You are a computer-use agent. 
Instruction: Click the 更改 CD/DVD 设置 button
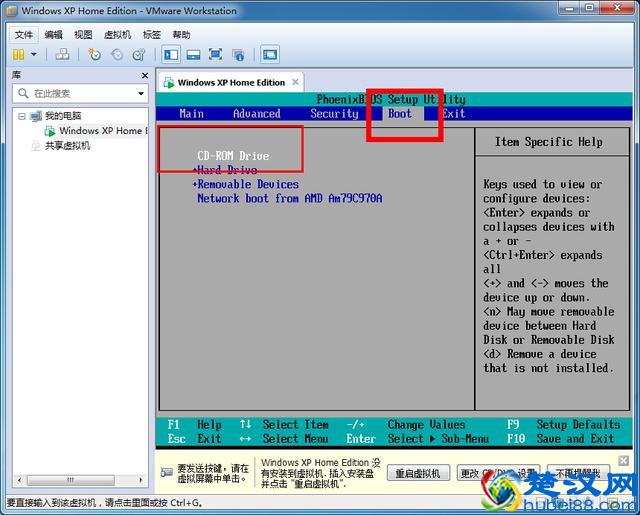[x=498, y=473]
